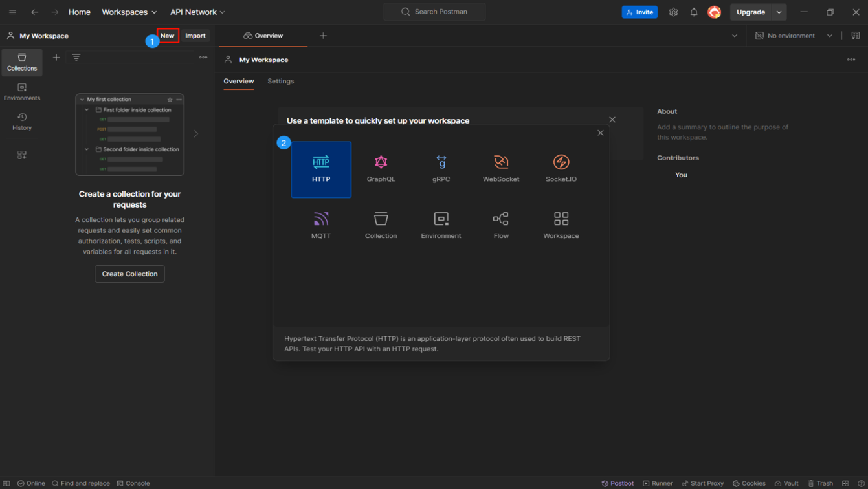The image size is (868, 489).
Task: Open the No environment selector
Action: [x=794, y=36]
